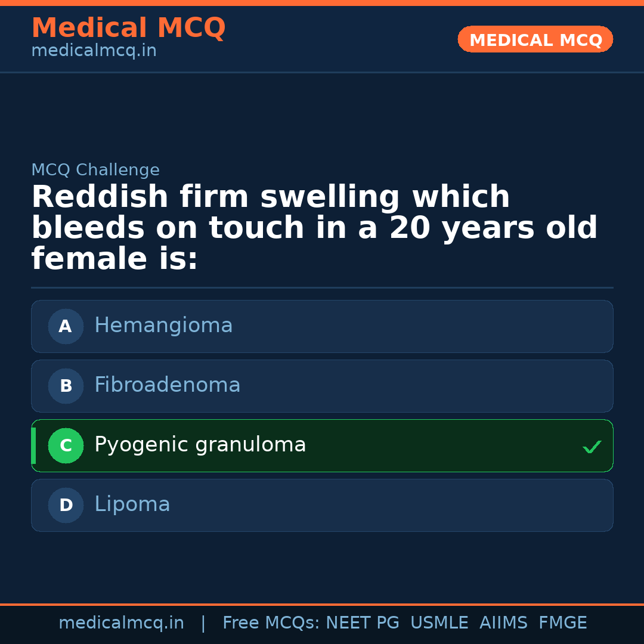Click USMLE in the footer

point(439,623)
